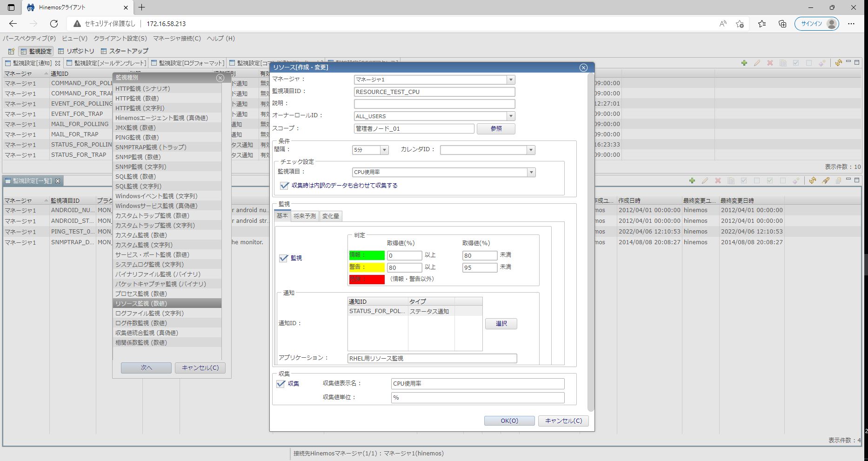This screenshot has width=868, height=461.
Task: Open the パースペクティブ(P) menu
Action: coord(29,39)
